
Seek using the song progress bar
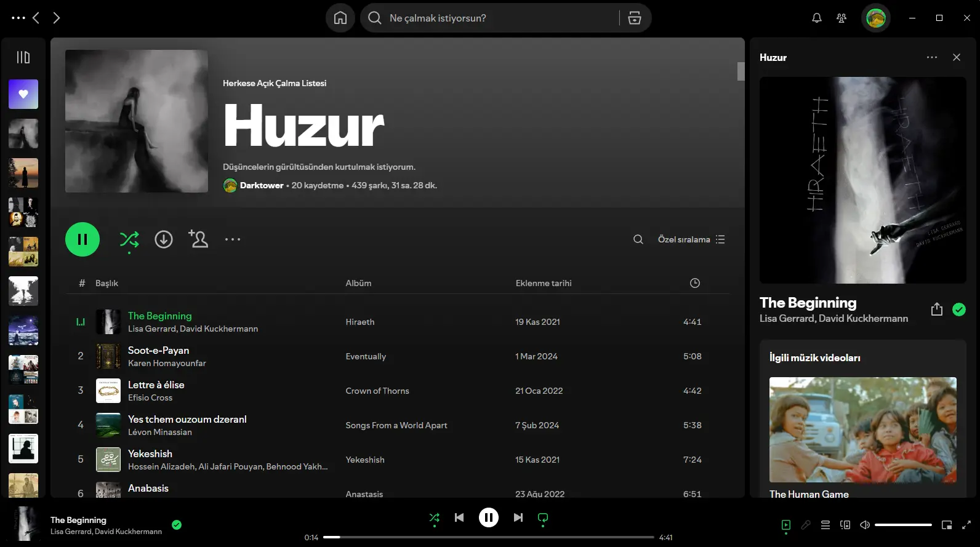[x=489, y=537]
